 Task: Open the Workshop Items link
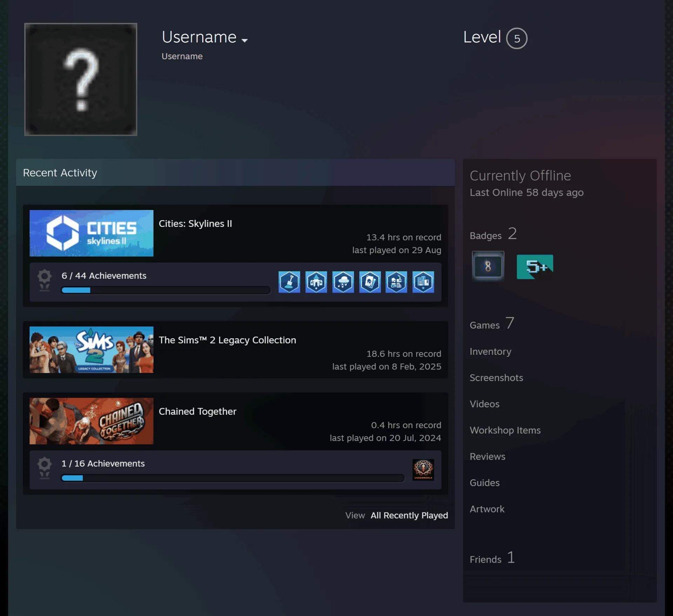click(x=505, y=430)
